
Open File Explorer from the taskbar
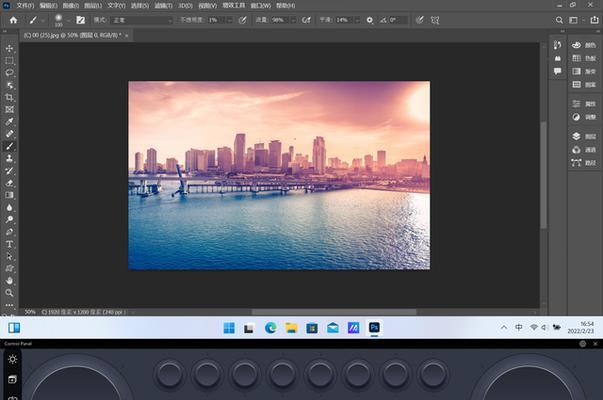[292, 328]
